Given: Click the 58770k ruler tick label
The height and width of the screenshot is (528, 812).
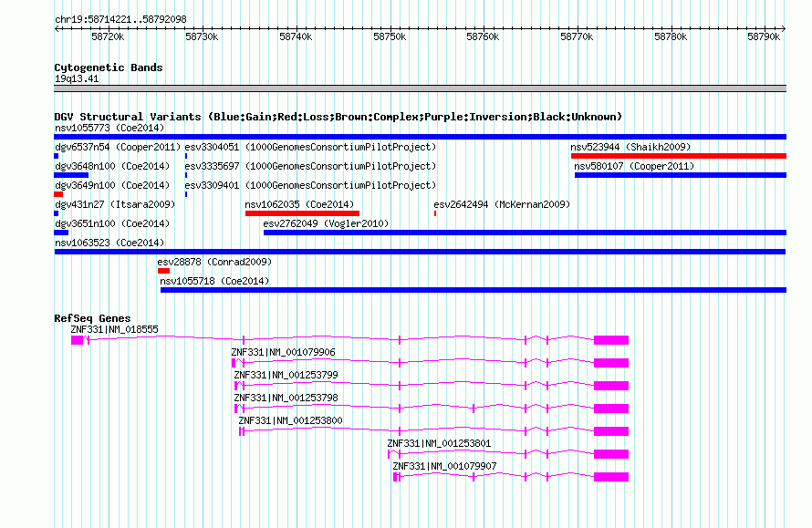Looking at the screenshot, I should point(577,36).
